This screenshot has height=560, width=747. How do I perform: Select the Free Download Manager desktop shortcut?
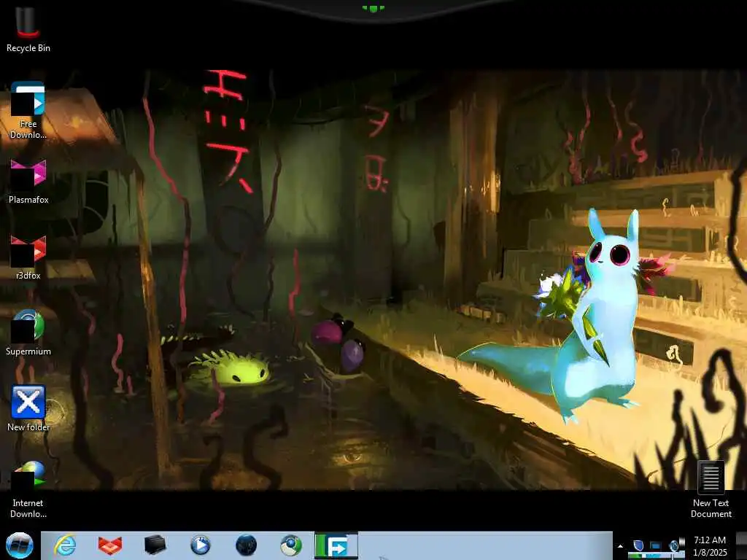[28, 111]
